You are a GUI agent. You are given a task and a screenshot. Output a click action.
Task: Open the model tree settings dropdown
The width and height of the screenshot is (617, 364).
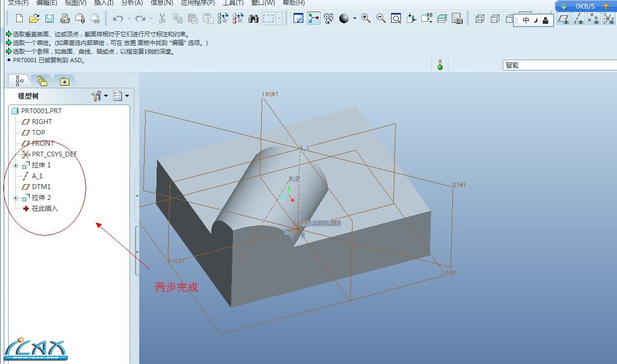pyautogui.click(x=100, y=96)
